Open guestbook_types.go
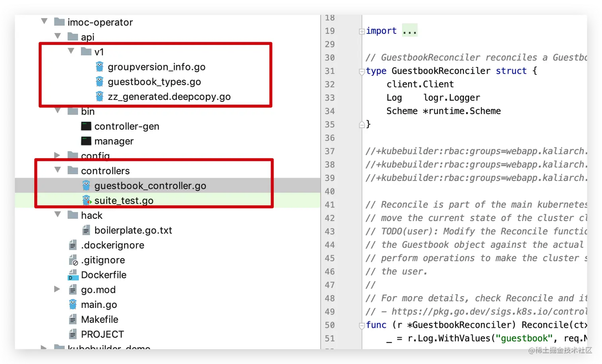Image resolution: width=602 pixels, height=364 pixels. coord(154,82)
